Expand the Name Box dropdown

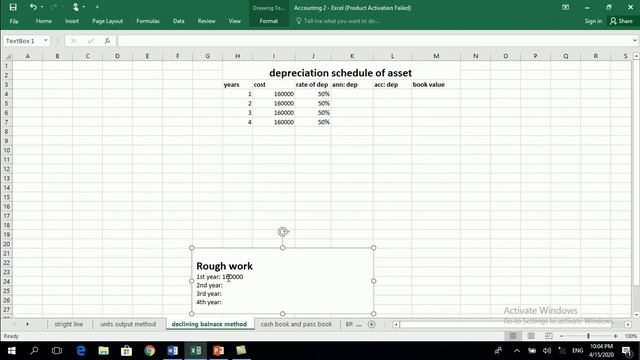click(x=46, y=41)
